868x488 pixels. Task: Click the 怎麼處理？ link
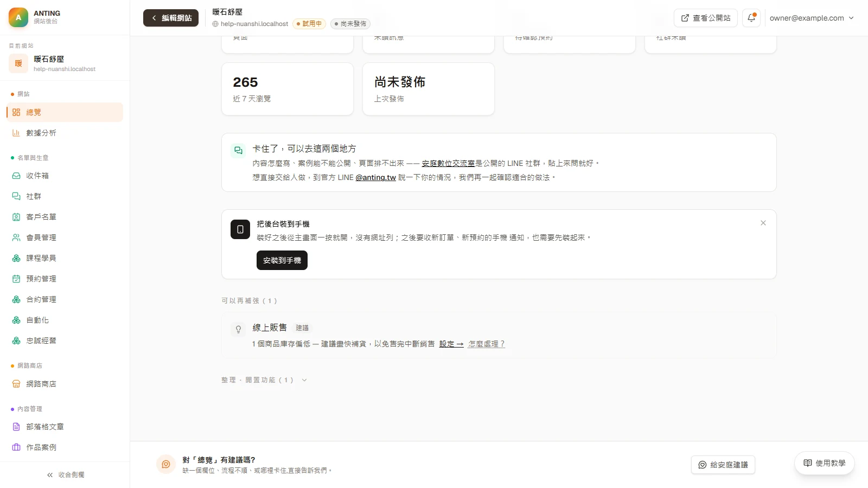pos(487,344)
